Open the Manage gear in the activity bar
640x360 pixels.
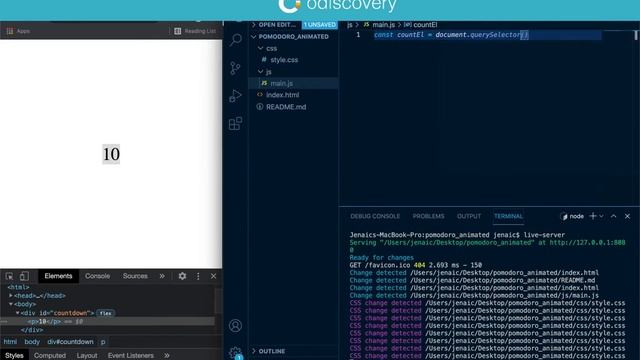[x=236, y=353]
